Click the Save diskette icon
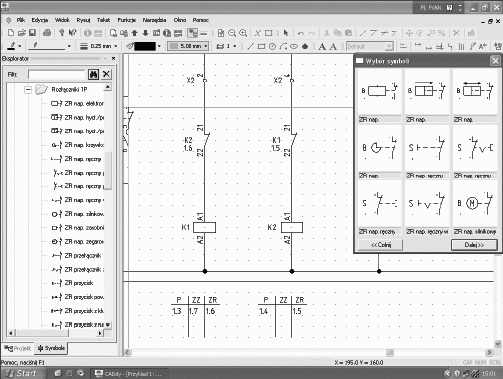The height and width of the screenshot is (379, 503). [x=32, y=33]
